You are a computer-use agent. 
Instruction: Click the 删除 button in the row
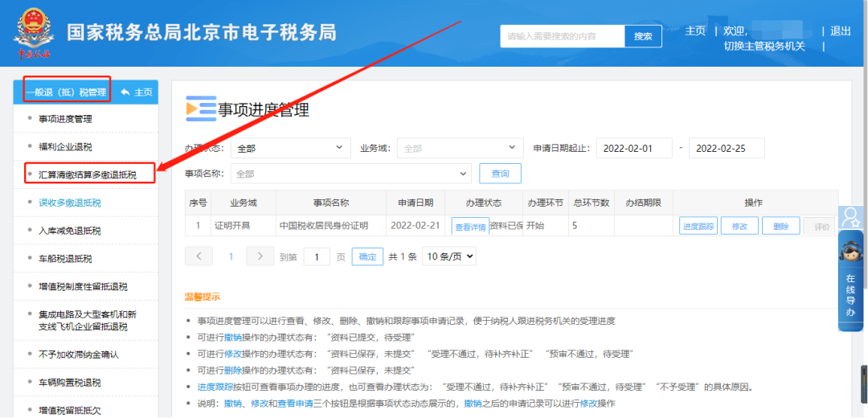coord(780,227)
